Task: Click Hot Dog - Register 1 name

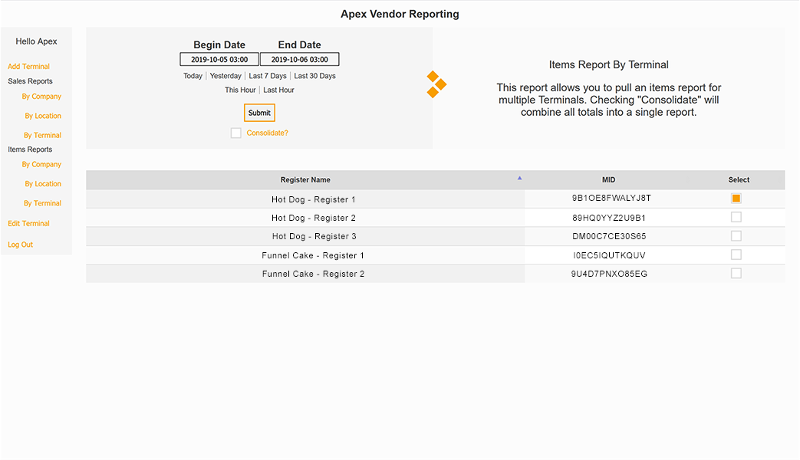Action: 313,199
